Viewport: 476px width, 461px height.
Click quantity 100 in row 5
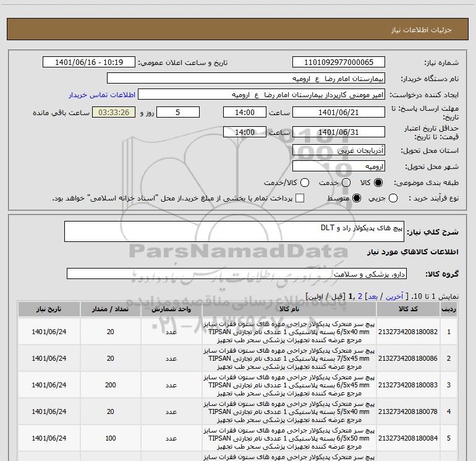click(x=110, y=438)
